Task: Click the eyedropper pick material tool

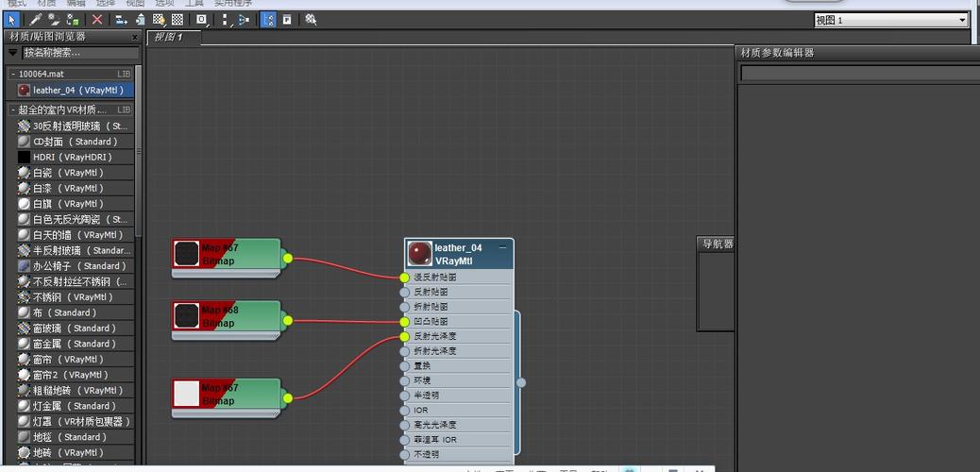Action: click(x=36, y=19)
